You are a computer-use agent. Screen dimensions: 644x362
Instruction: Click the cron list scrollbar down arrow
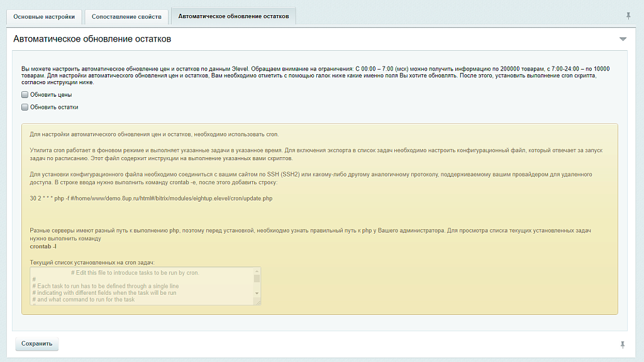[x=257, y=293]
